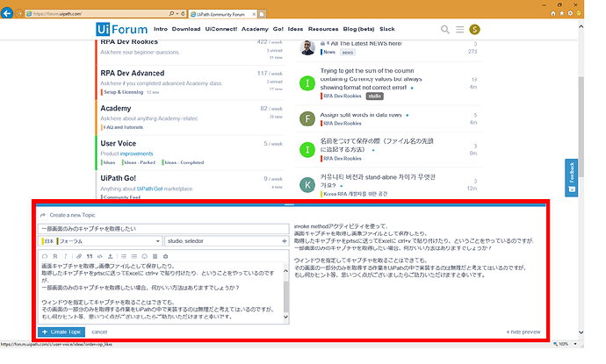Click the IE smiley feedback icon
The width and height of the screenshot is (606, 364).
tap(579, 13)
